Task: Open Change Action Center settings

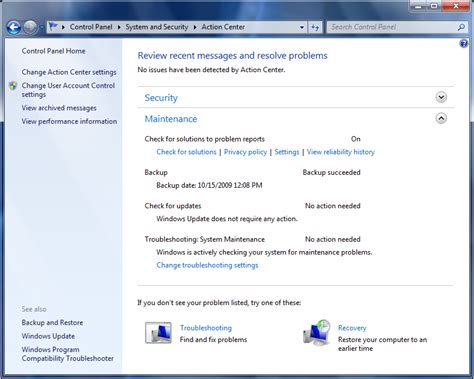Action: pos(69,72)
